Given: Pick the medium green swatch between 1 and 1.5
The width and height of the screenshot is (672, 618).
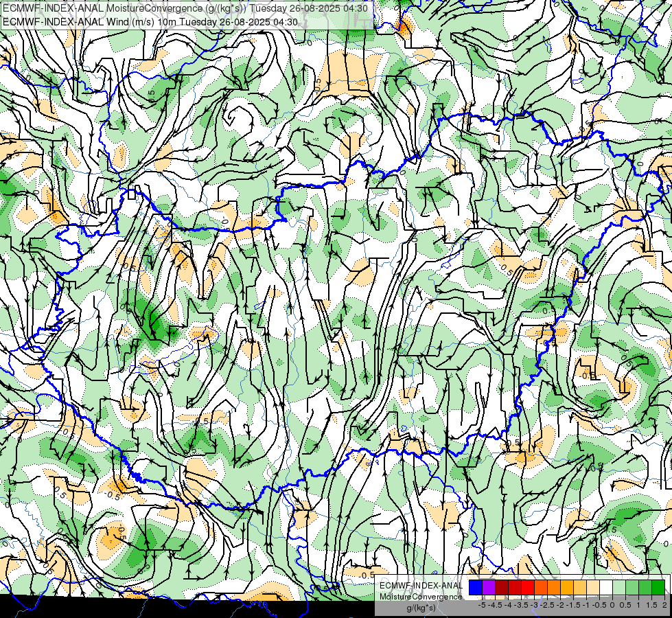Looking at the screenshot, I should point(645,588).
